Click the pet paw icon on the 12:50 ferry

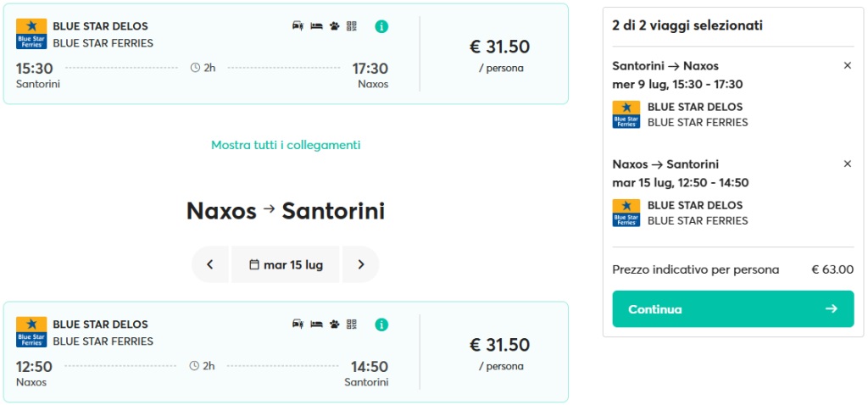(334, 325)
